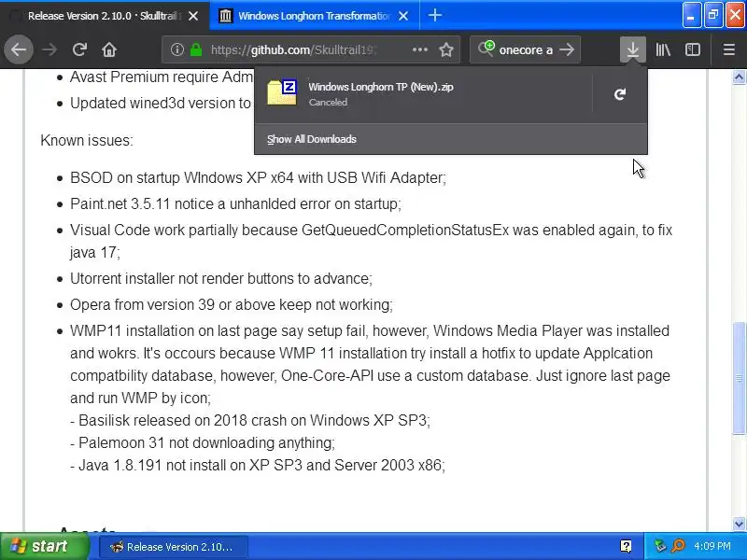Restore down the Firefox window
Screen dimensions: 747x560
pos(713,15)
